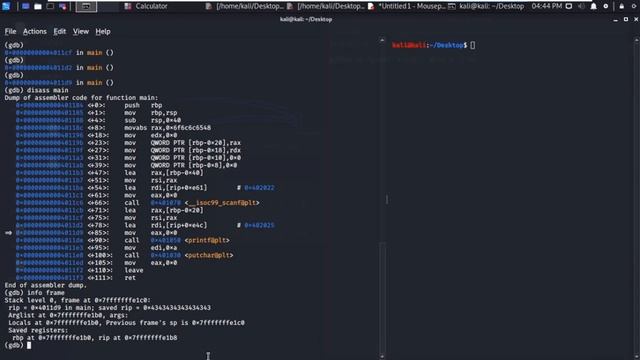Image resolution: width=640 pixels, height=360 pixels.
Task: Click the '<+111>: ret' instruction line
Action: coord(76,278)
